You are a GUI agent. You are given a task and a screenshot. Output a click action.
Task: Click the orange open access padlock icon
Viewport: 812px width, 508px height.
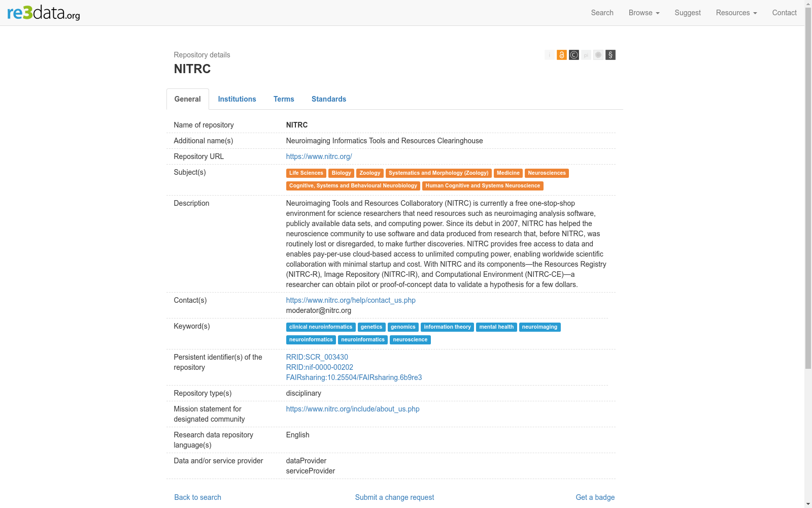tap(562, 55)
